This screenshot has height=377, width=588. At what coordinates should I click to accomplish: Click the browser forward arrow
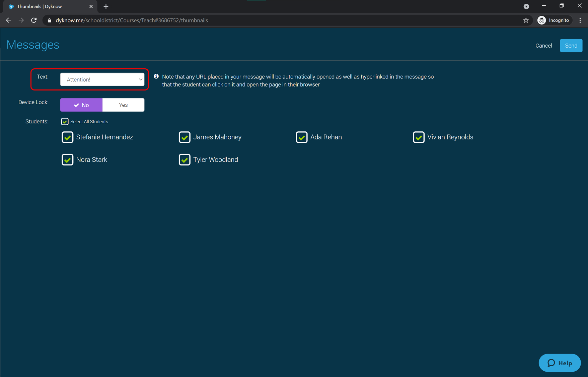click(x=21, y=20)
